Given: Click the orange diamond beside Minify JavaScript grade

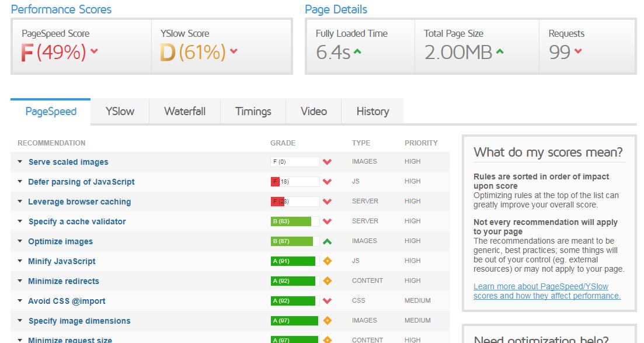Looking at the screenshot, I should [x=327, y=261].
